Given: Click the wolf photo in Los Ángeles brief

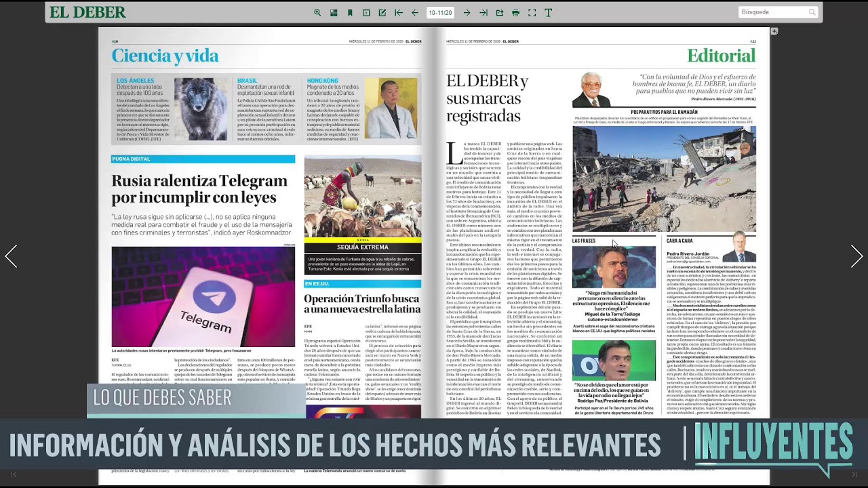Looking at the screenshot, I should [201, 108].
